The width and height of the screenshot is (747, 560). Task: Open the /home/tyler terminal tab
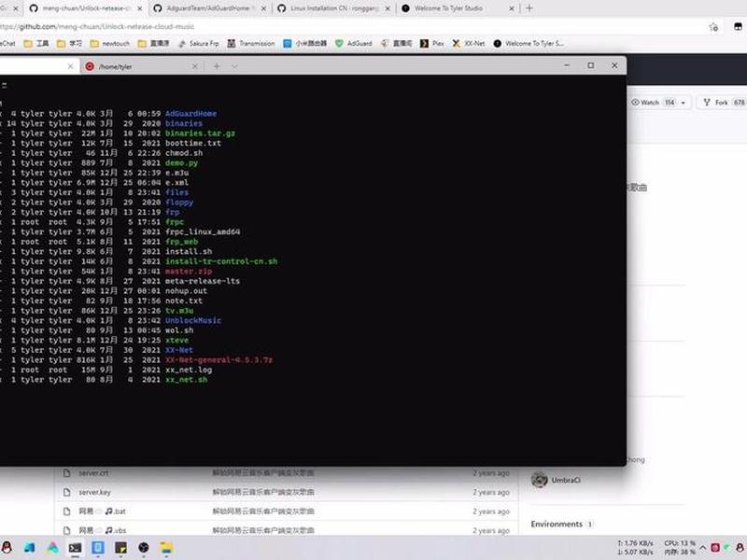[x=115, y=66]
